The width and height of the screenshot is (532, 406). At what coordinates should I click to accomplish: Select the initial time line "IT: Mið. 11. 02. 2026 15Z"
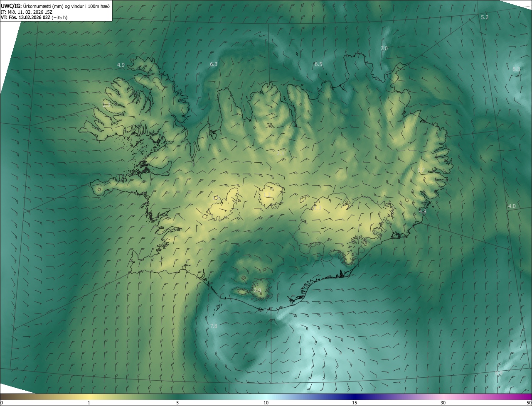pyautogui.click(x=26, y=11)
